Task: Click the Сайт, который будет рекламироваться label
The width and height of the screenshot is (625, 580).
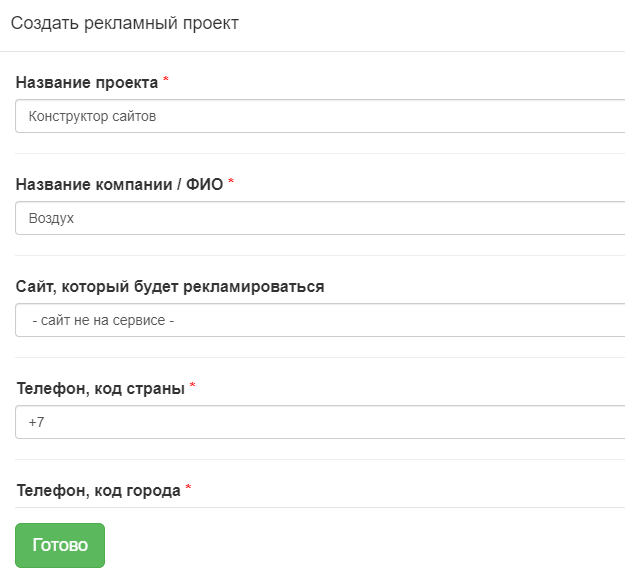Action: (170, 287)
